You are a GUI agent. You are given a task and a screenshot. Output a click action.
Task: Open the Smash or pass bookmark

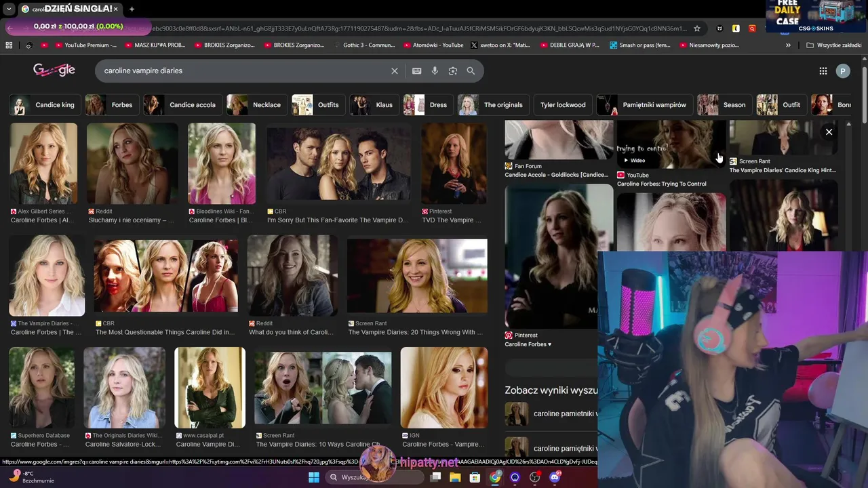(x=639, y=45)
